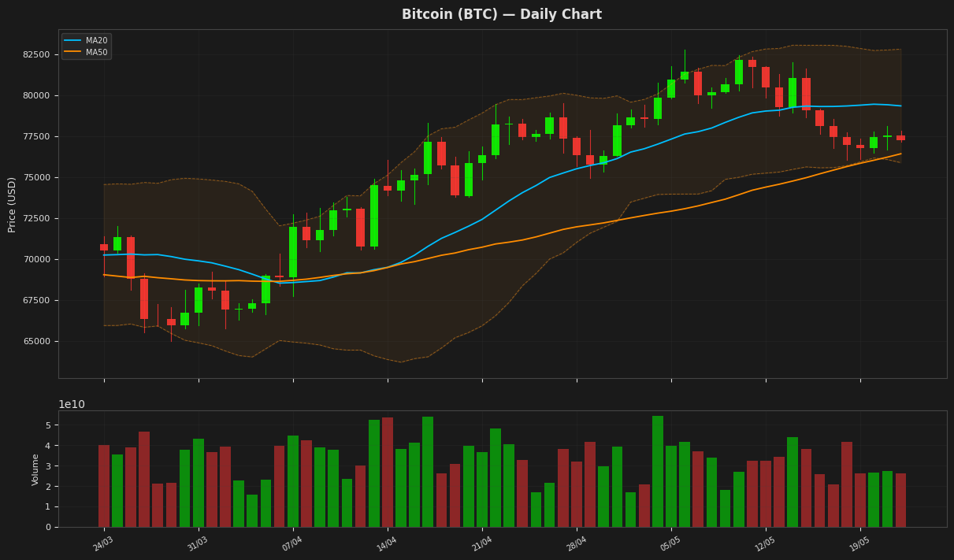Image resolution: width=954 pixels, height=560 pixels.
Task: Click the 07/04 date label
Action: click(x=292, y=543)
